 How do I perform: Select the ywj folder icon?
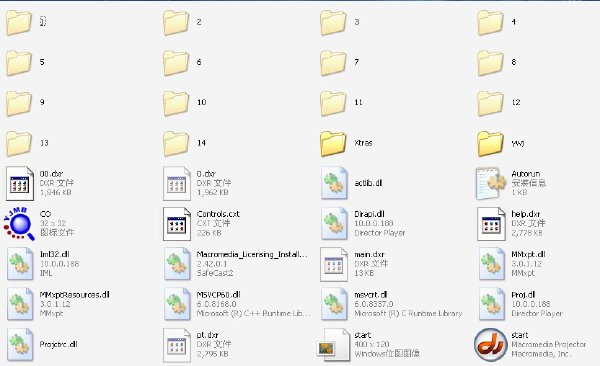click(x=490, y=144)
